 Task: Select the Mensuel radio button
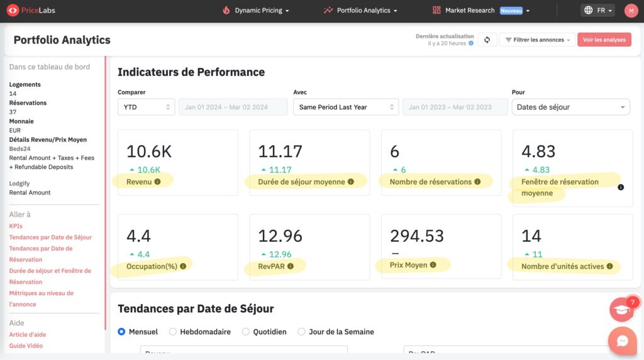pyautogui.click(x=122, y=332)
